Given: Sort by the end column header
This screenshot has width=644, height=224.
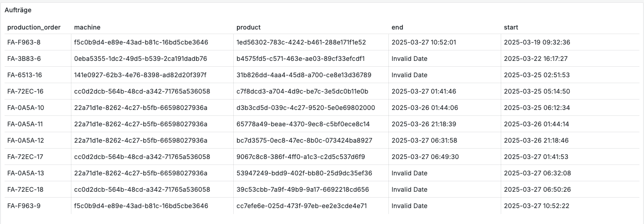Looking at the screenshot, I should pos(397,27).
